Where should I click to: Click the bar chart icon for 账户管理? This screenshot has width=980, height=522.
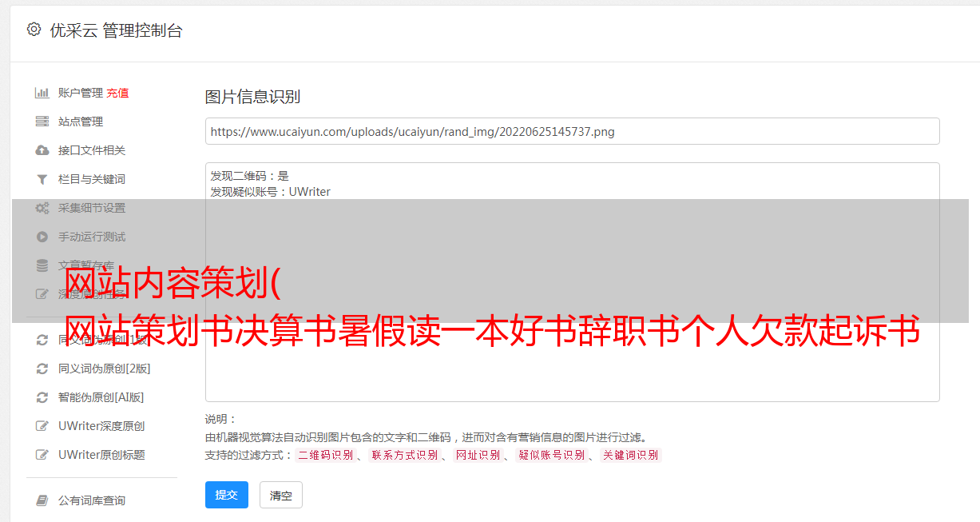pos(42,93)
